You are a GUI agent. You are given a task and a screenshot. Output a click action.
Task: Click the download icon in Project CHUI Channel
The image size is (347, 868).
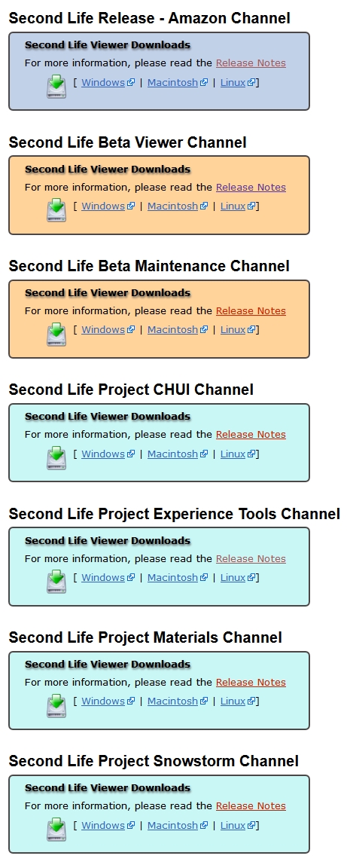click(56, 458)
